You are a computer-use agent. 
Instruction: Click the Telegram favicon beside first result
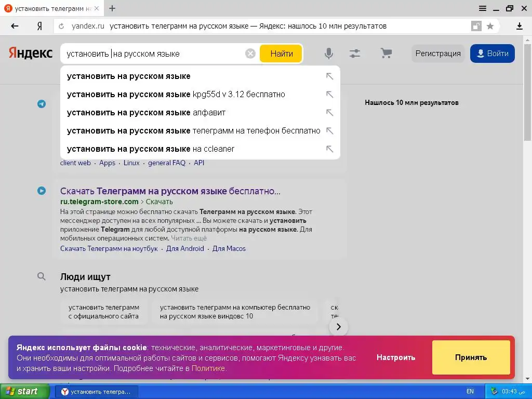(42, 104)
